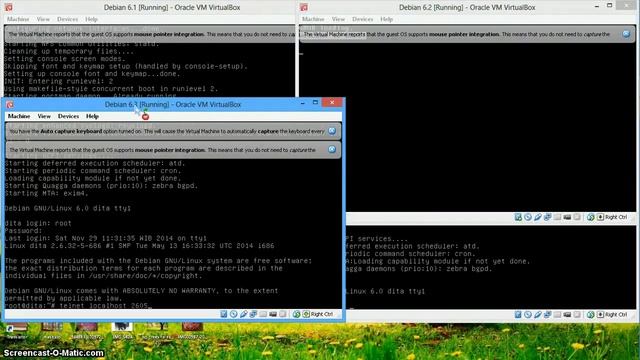640x360 pixels.
Task: Click keyboard capture icon in bottom-right VM status bar
Action: pos(600,315)
